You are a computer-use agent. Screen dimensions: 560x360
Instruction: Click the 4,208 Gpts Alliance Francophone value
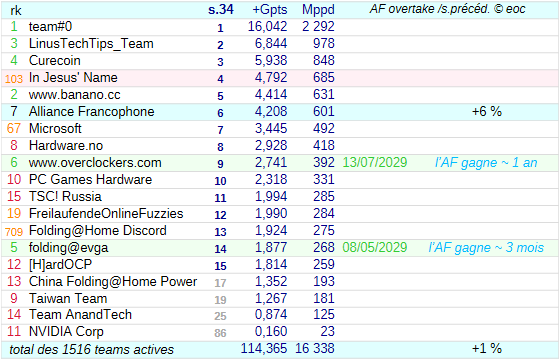tap(271, 111)
